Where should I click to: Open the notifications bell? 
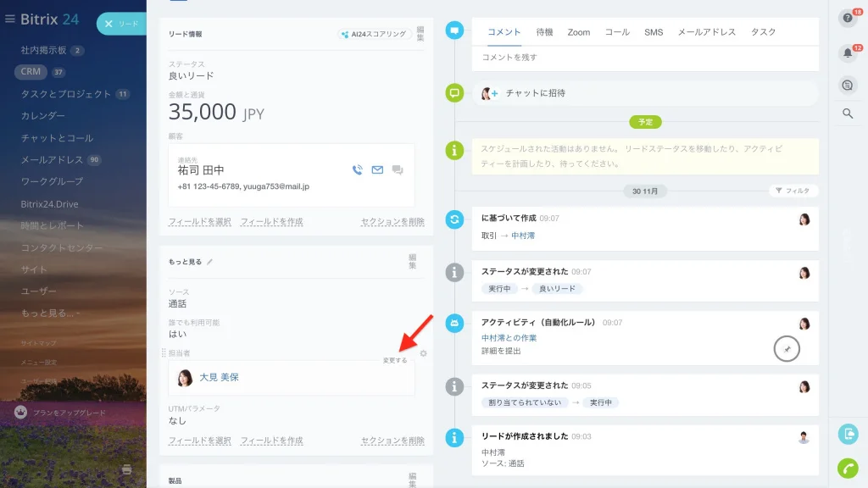(848, 53)
